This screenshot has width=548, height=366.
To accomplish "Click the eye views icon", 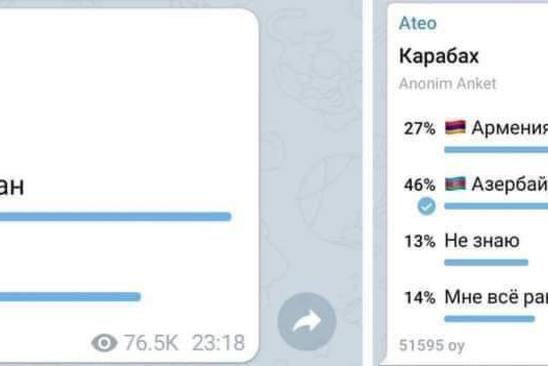I will click(x=104, y=343).
